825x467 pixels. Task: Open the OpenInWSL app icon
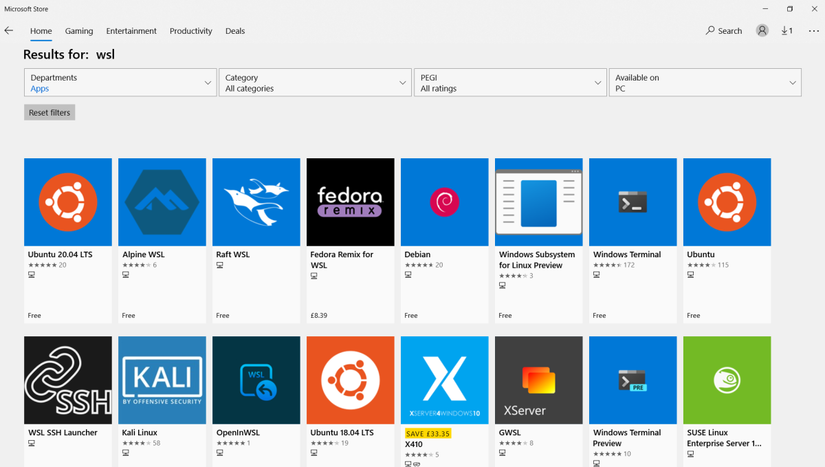[x=256, y=380]
